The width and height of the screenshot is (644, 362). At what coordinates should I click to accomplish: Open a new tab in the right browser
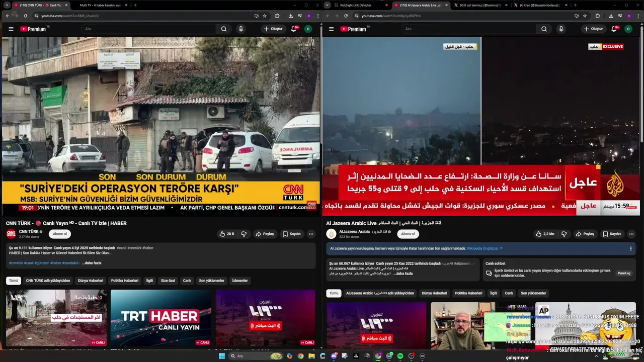(575, 5)
